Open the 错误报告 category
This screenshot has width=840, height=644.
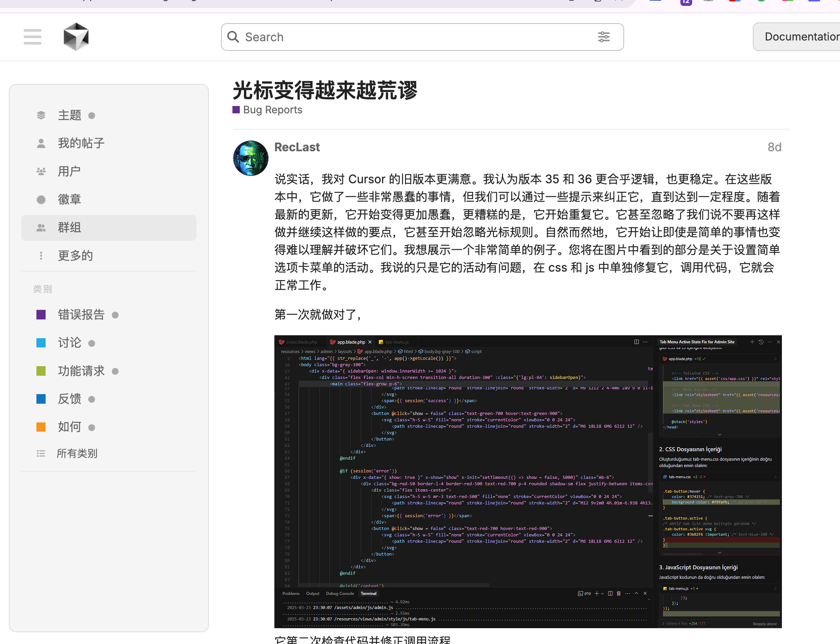81,315
